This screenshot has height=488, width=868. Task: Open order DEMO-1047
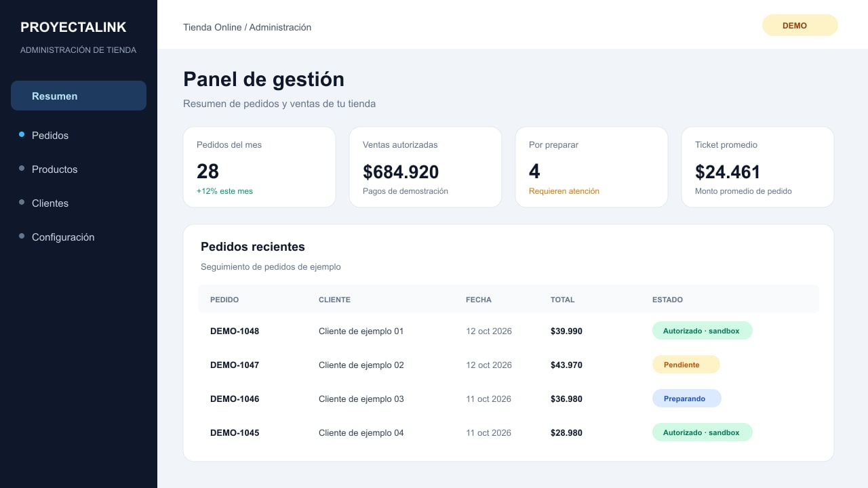(x=235, y=365)
